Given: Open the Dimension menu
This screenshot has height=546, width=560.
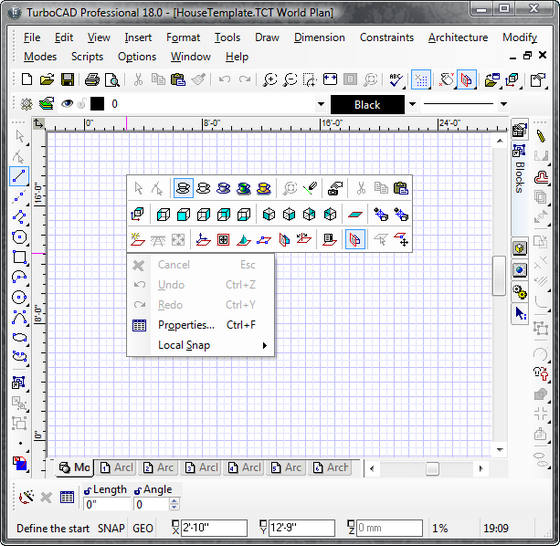Looking at the screenshot, I should pyautogui.click(x=319, y=37).
